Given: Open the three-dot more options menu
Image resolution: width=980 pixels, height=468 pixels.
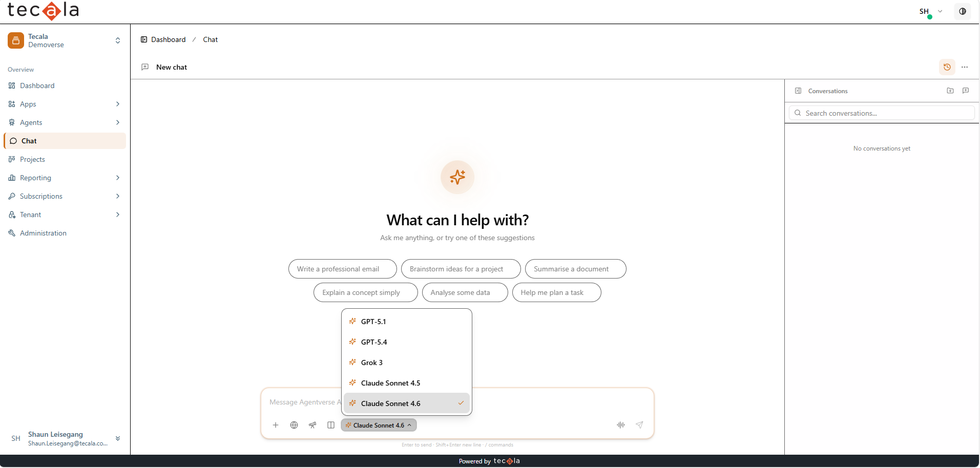Looking at the screenshot, I should coord(965,67).
